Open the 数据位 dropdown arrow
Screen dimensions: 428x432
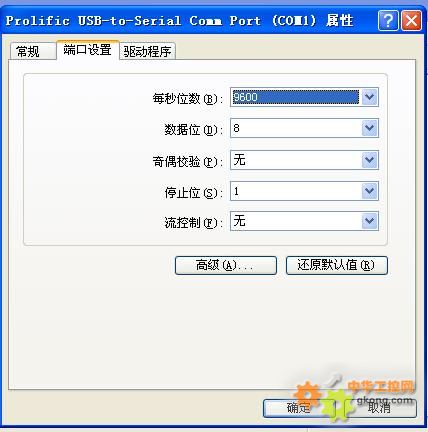369,128
